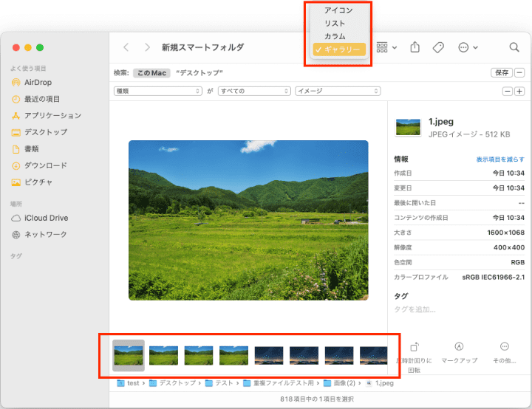The image size is (532, 409).
Task: Open the その他 more actions icon
Action: [505, 347]
